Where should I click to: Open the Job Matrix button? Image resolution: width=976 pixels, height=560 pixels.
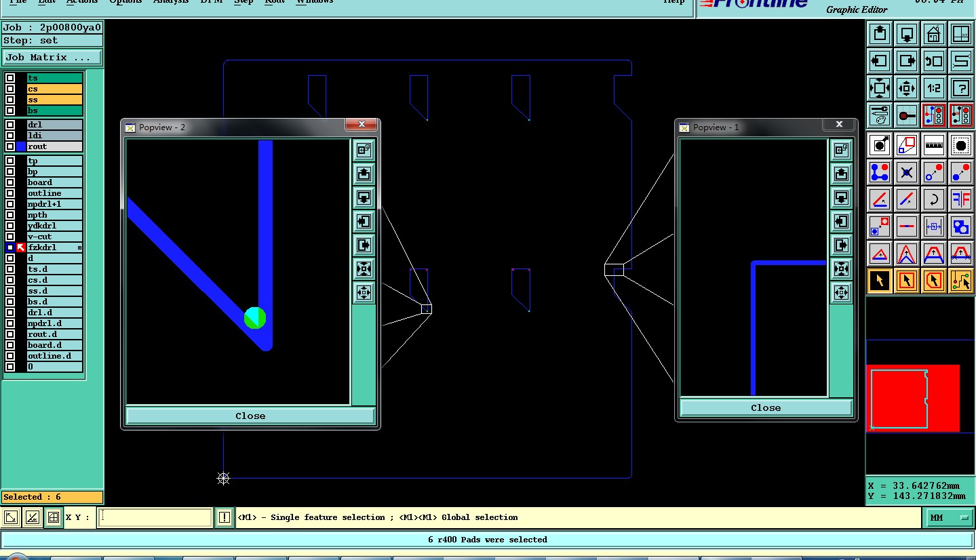(x=52, y=58)
